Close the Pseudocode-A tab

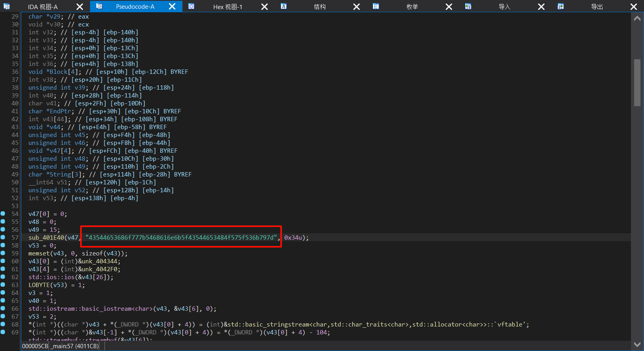pyautogui.click(x=172, y=7)
